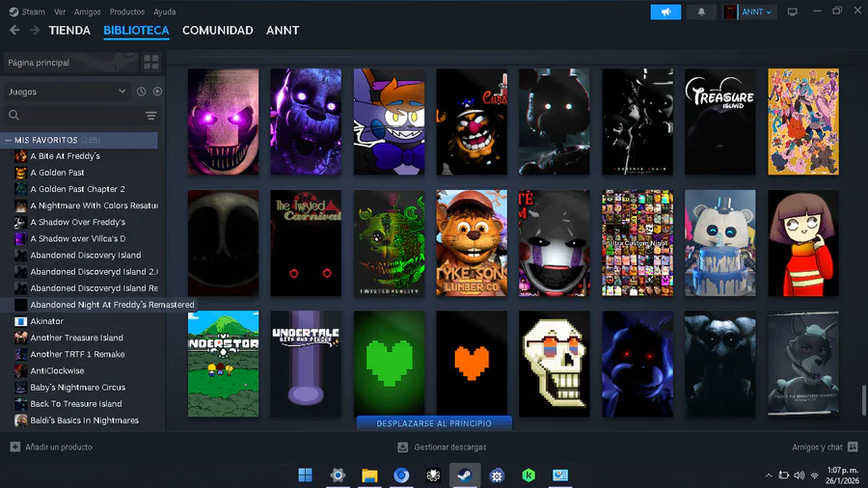Open the Juegos filter dropdown

(x=67, y=92)
